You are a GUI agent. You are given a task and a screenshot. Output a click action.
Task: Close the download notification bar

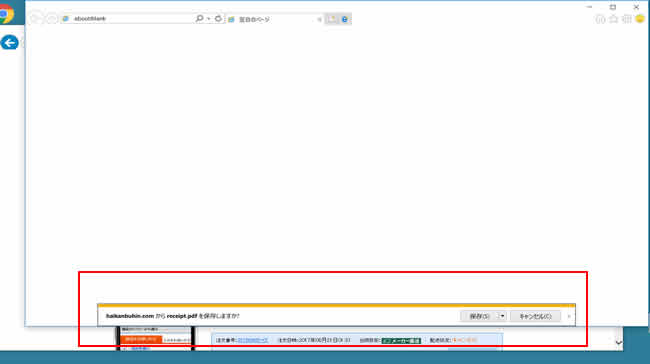click(x=569, y=316)
